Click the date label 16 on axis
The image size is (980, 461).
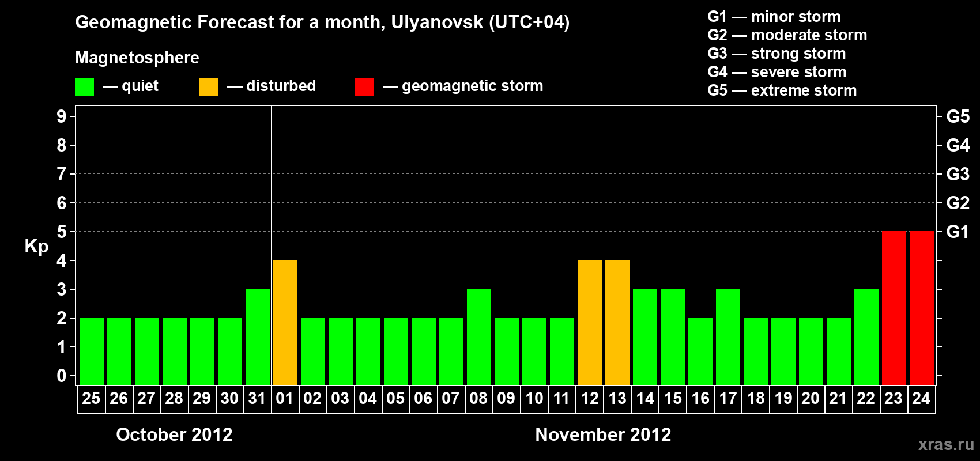(700, 398)
